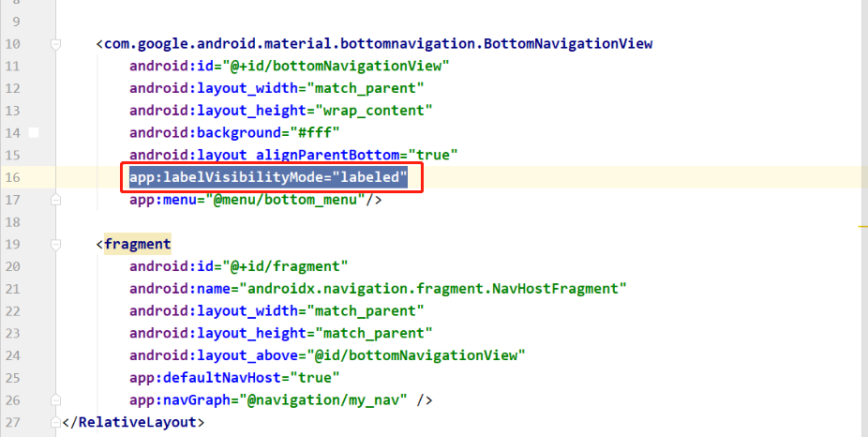Screen dimensions: 868x437
Task: Click line number 19 in gutter
Action: tap(12, 244)
